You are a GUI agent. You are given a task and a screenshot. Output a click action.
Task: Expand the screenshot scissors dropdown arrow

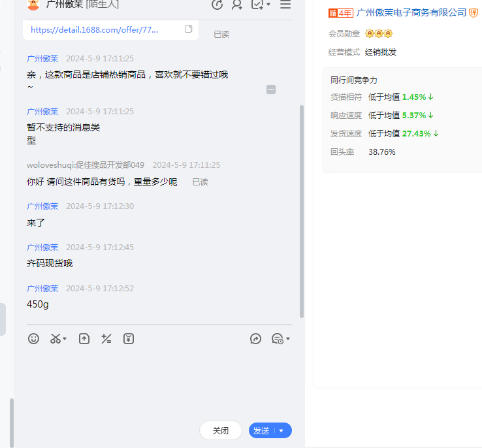click(x=65, y=339)
